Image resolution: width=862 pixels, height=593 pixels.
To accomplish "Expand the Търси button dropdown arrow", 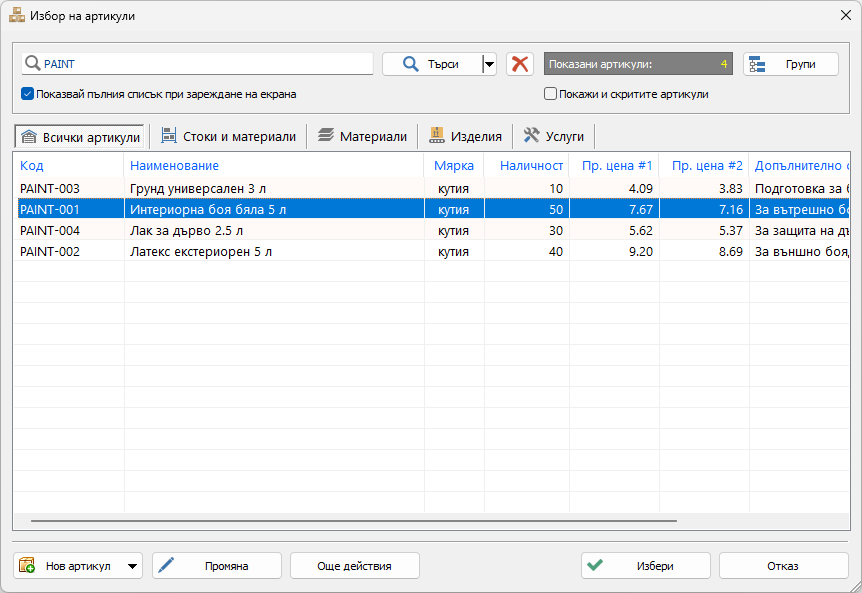I will click(x=489, y=64).
